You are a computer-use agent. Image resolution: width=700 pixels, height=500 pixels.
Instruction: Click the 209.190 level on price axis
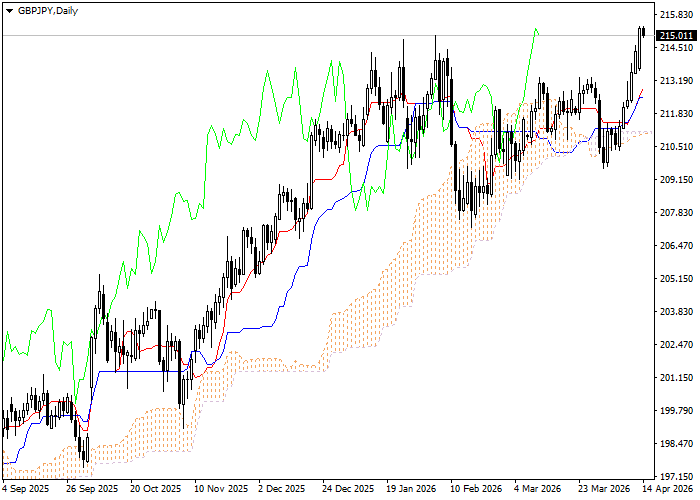click(676, 180)
